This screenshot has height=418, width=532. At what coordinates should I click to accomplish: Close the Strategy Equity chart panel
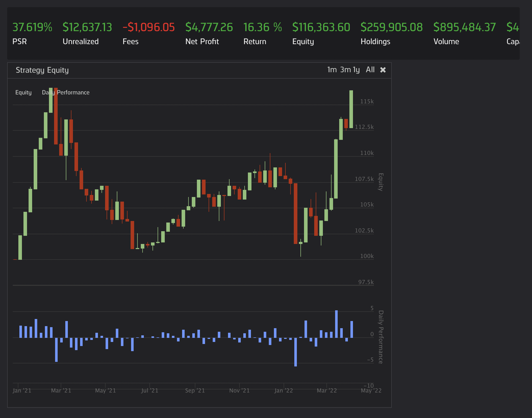pyautogui.click(x=383, y=70)
